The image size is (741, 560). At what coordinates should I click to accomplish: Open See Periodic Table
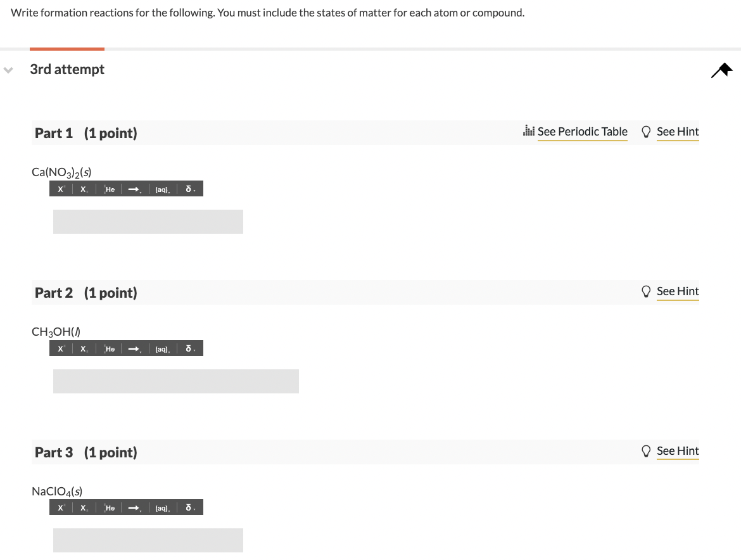click(x=582, y=131)
